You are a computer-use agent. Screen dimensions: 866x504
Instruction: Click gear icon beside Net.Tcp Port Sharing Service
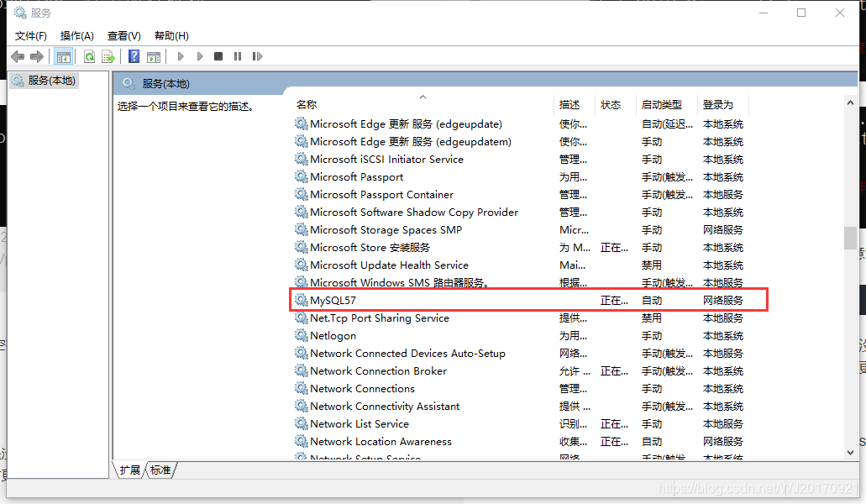[301, 318]
